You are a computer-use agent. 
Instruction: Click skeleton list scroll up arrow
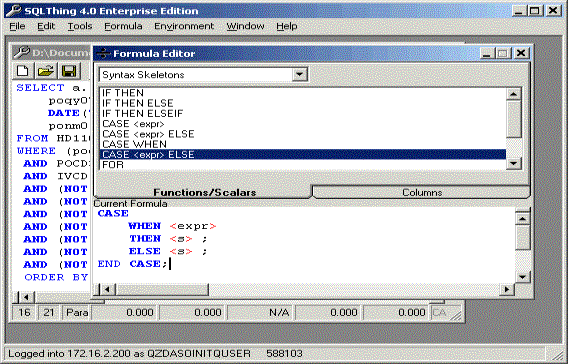(x=513, y=94)
